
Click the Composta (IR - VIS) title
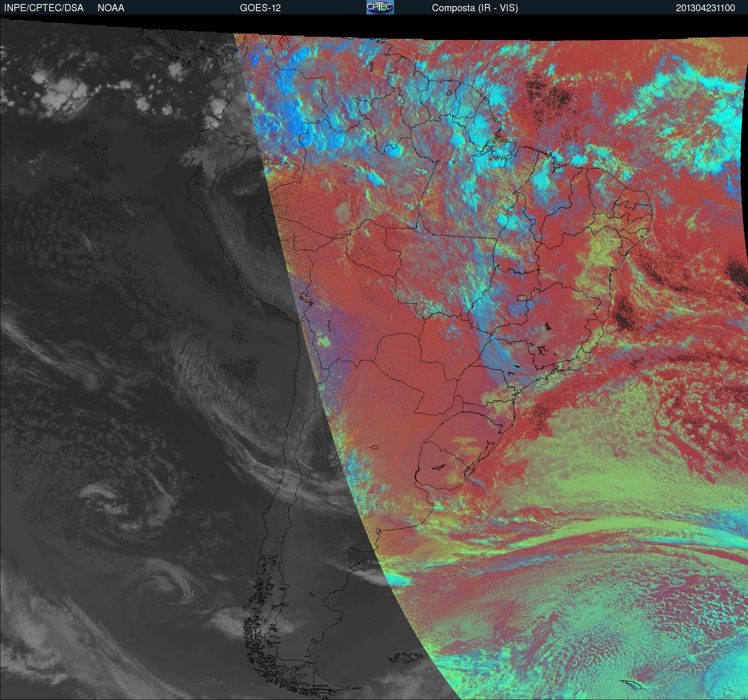(475, 8)
